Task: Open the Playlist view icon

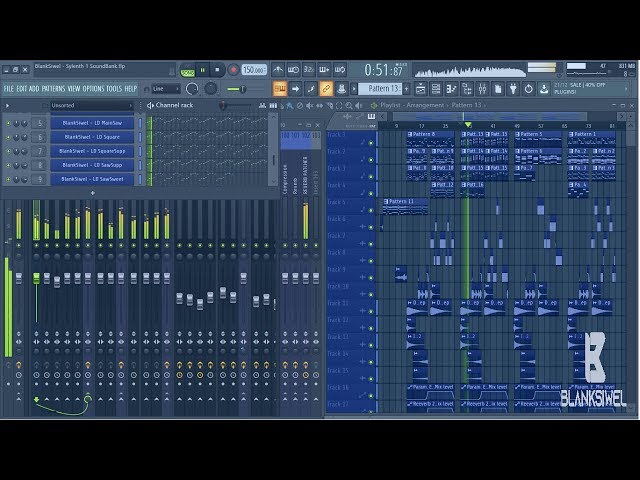Action: 420,89
